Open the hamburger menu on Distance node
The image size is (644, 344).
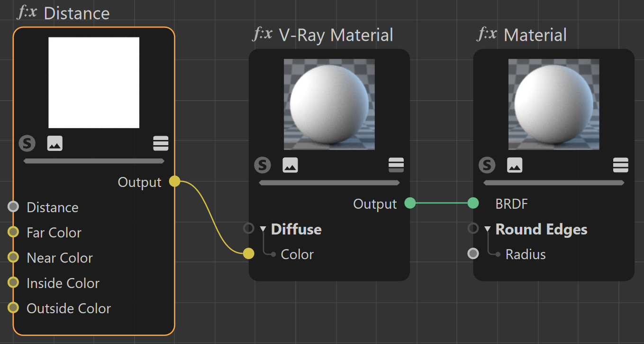point(161,143)
